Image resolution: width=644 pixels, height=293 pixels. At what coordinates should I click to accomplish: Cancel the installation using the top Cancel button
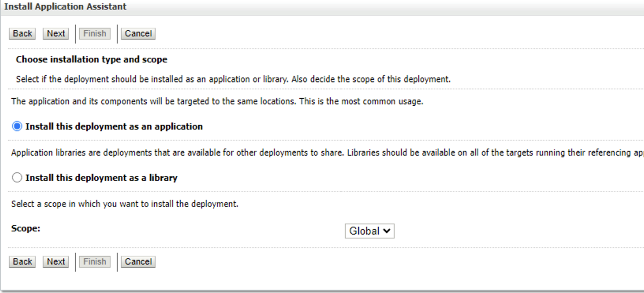(x=138, y=34)
